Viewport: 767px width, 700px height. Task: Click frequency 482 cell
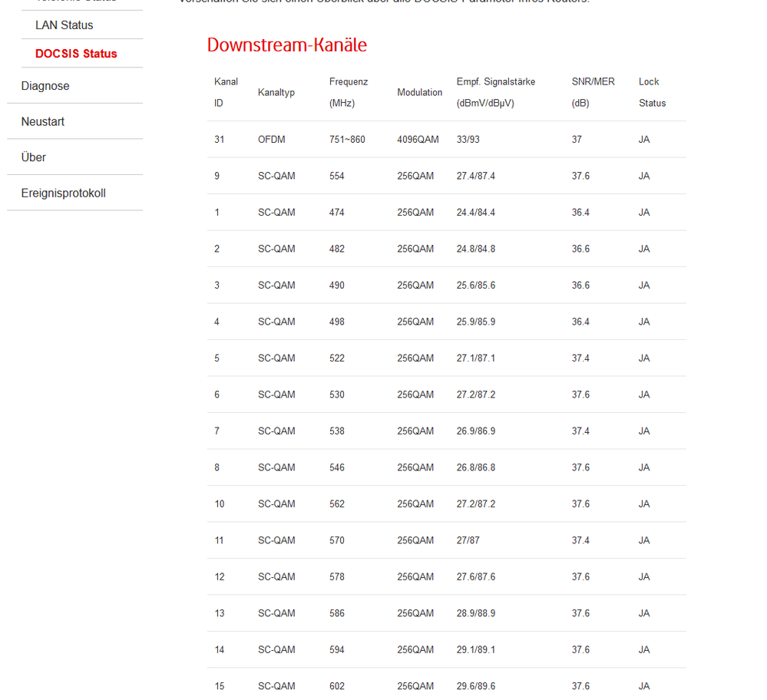point(336,249)
